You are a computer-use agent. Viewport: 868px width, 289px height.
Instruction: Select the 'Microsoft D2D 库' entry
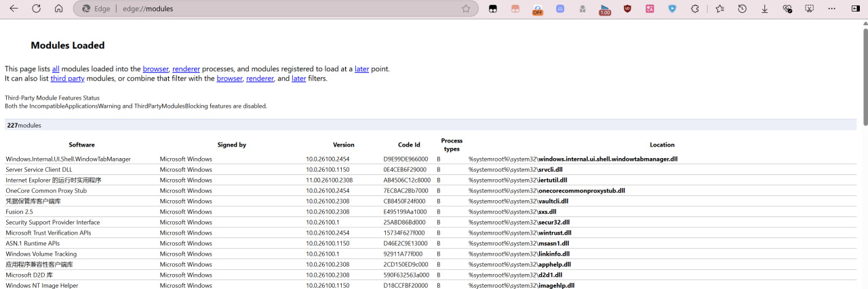tap(29, 275)
